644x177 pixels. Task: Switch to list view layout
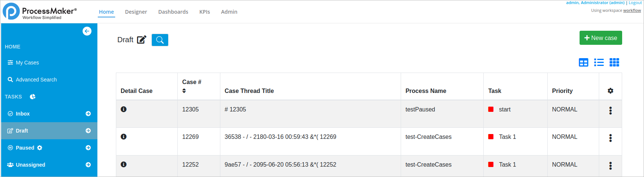coord(599,62)
